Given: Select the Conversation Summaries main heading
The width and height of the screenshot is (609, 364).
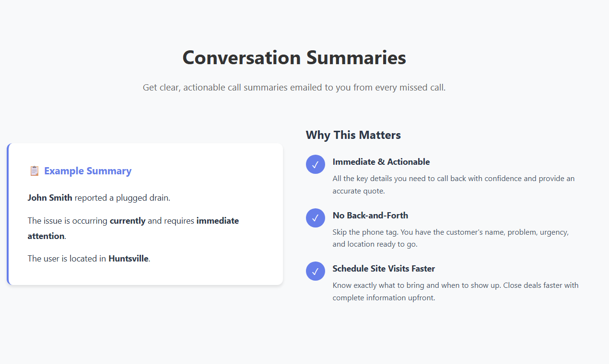Looking at the screenshot, I should click(x=294, y=58).
